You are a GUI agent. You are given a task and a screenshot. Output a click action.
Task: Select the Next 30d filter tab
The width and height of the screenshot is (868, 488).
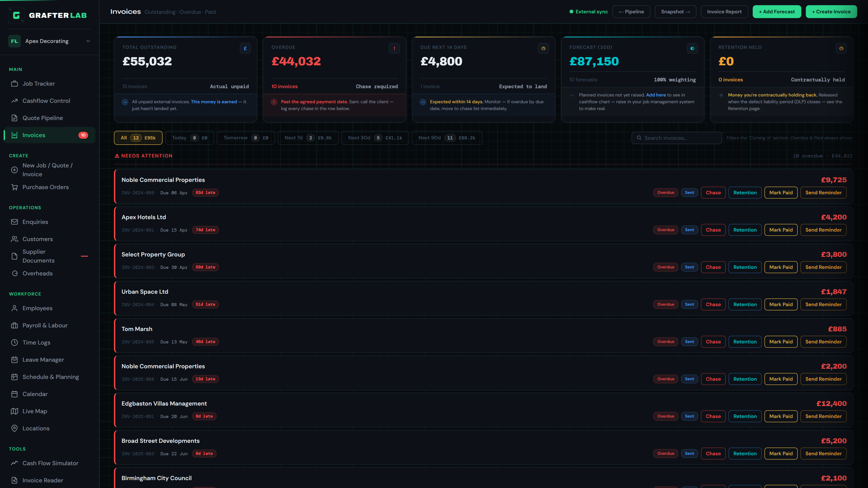(375, 138)
